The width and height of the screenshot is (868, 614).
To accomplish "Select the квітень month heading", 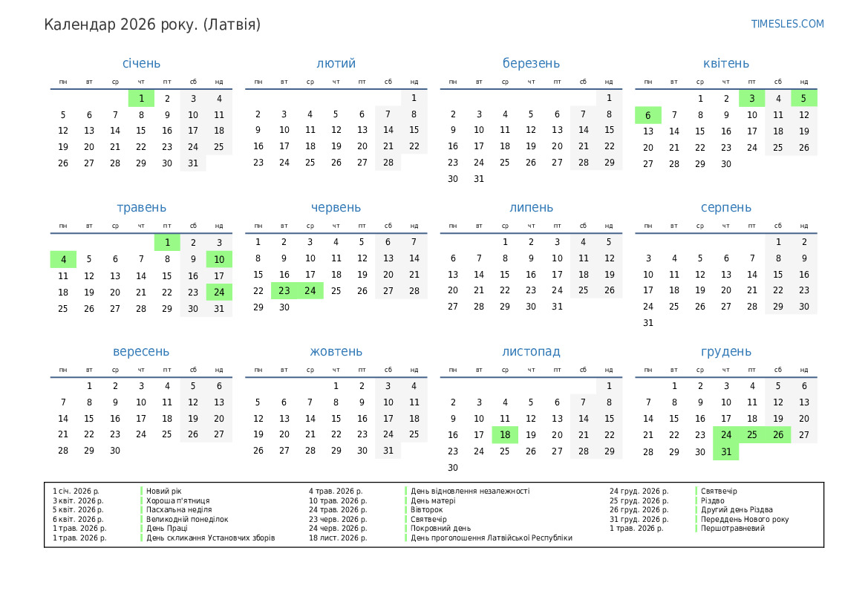I will tap(725, 63).
